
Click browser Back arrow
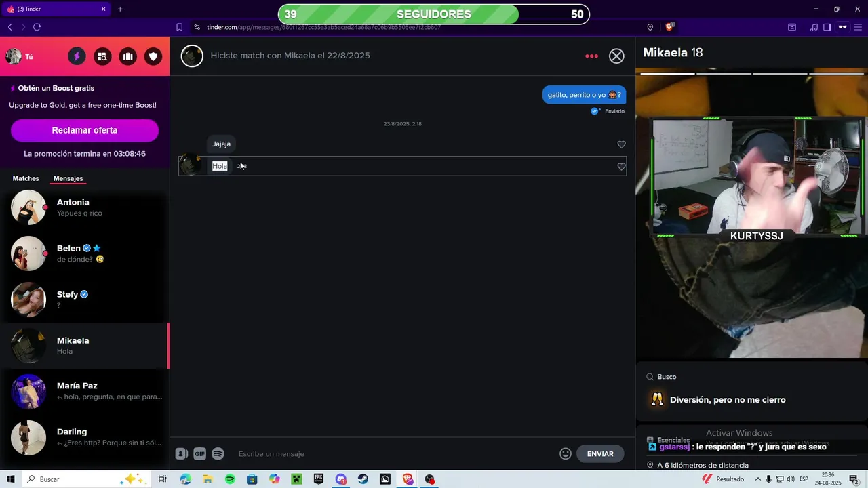[9, 27]
